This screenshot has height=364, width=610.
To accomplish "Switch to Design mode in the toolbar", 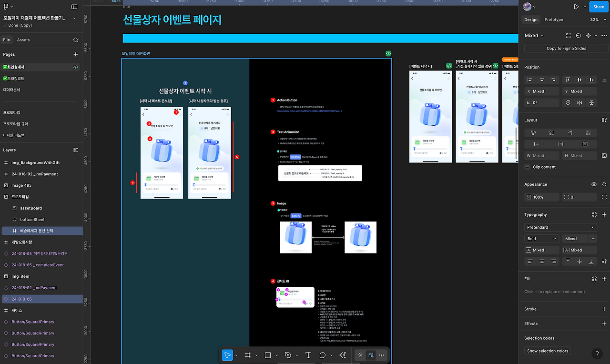I will [371, 355].
